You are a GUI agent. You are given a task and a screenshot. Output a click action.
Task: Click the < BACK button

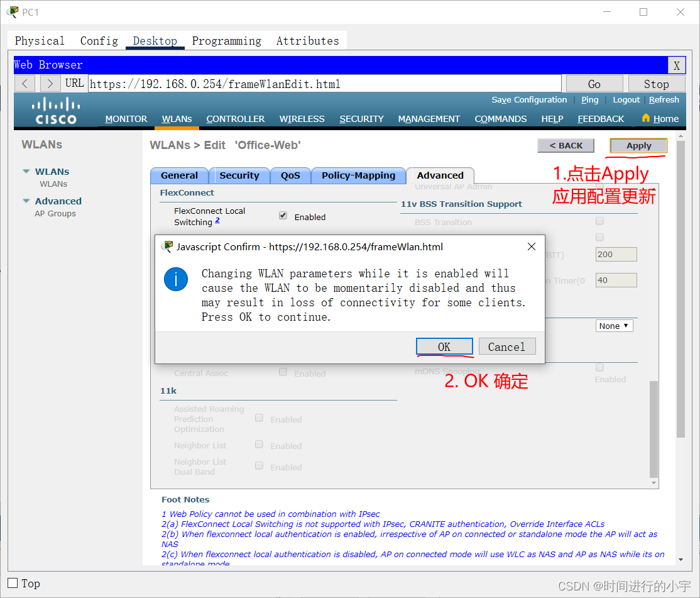click(566, 146)
